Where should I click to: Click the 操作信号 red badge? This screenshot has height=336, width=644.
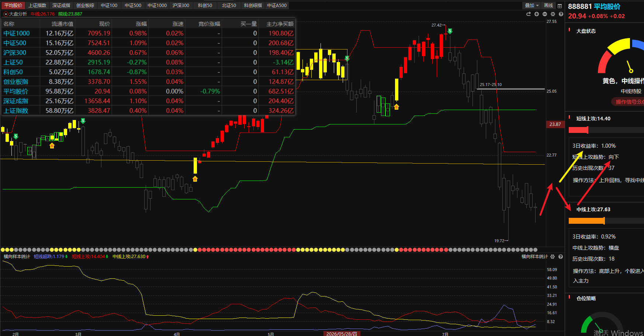click(x=628, y=102)
